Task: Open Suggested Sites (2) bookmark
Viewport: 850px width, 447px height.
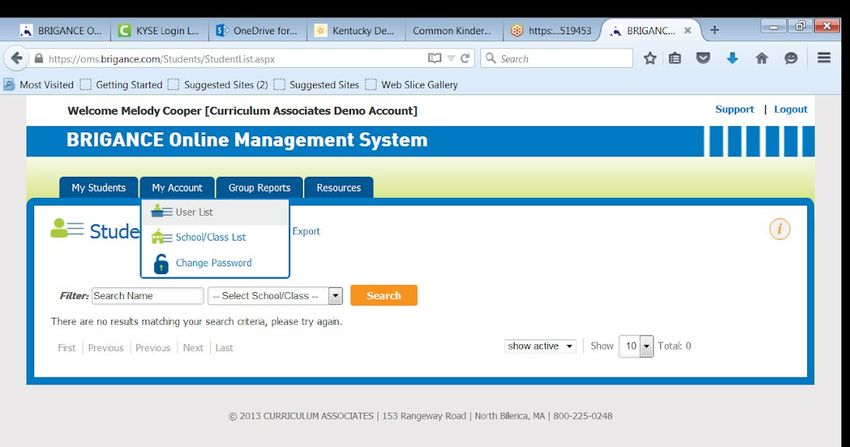Action: coord(218,85)
